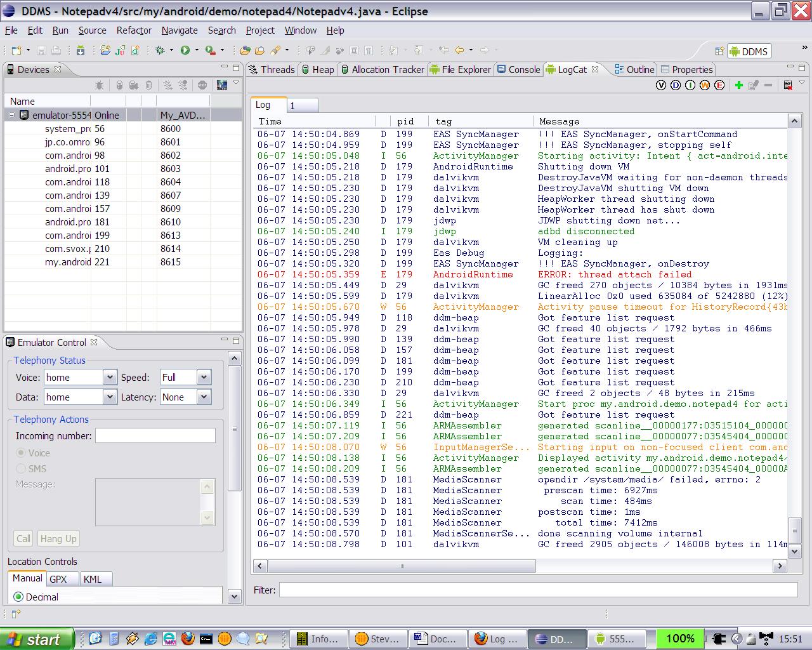Show only Error level LogCat messages
The width and height of the screenshot is (812, 650).
[719, 84]
